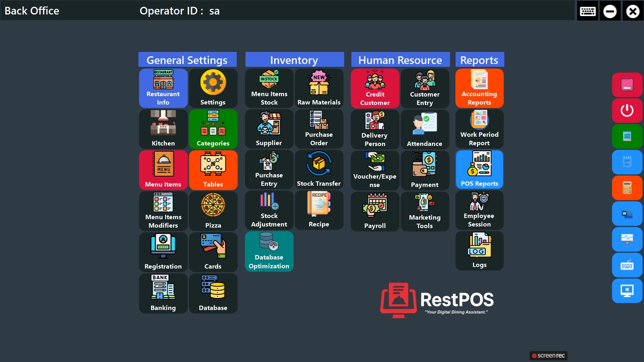Open the Restaurant Info tile
The image size is (644, 362).
tap(163, 88)
